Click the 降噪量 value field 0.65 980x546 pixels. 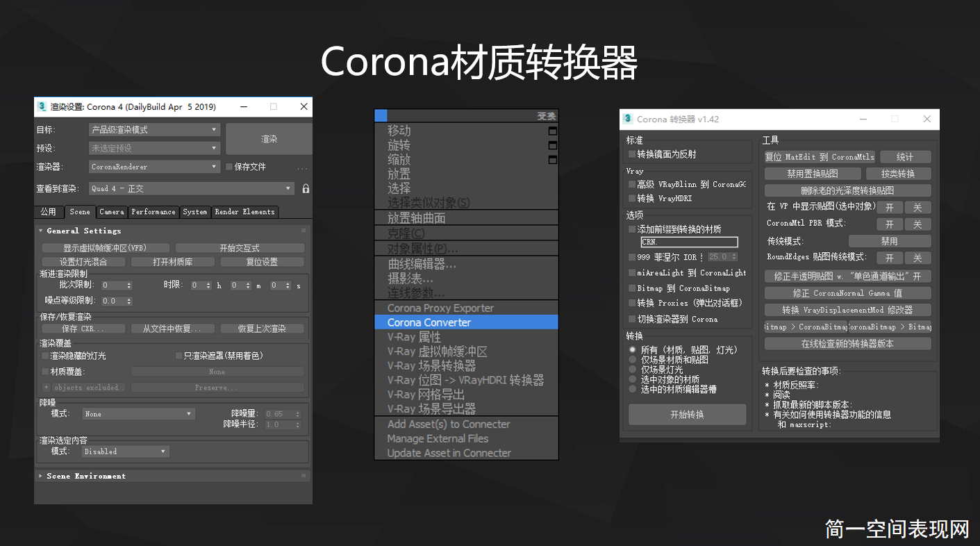pos(280,414)
